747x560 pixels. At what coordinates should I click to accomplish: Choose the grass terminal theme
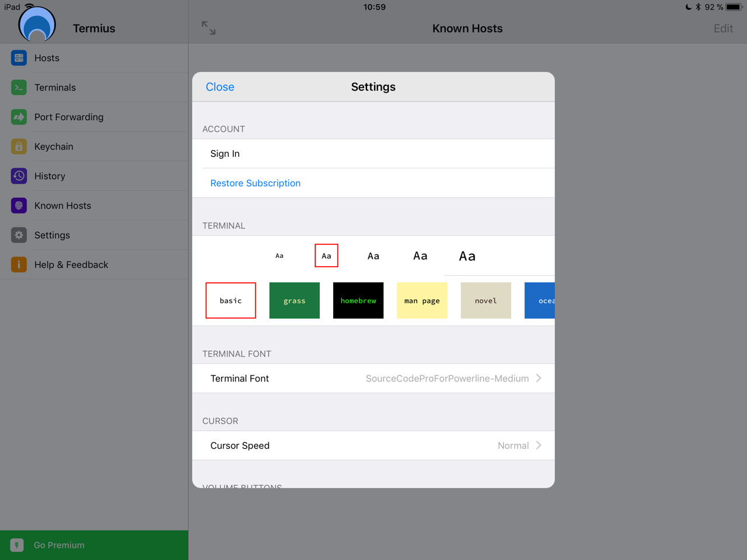pyautogui.click(x=295, y=300)
